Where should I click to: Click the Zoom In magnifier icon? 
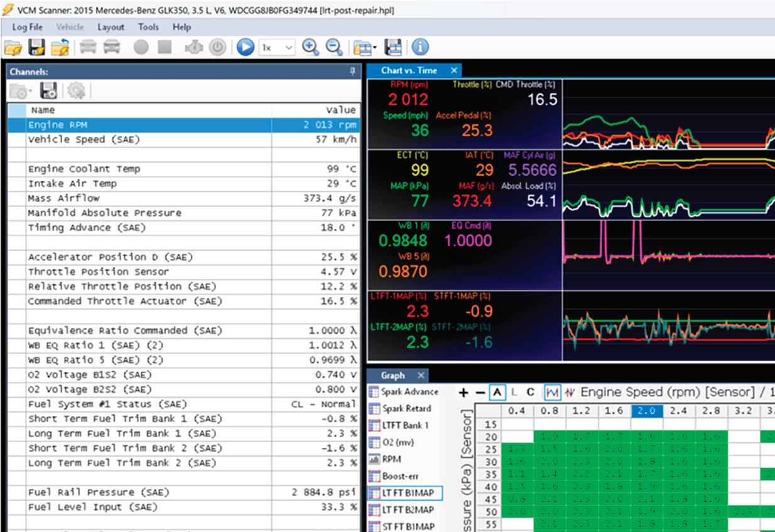click(310, 47)
